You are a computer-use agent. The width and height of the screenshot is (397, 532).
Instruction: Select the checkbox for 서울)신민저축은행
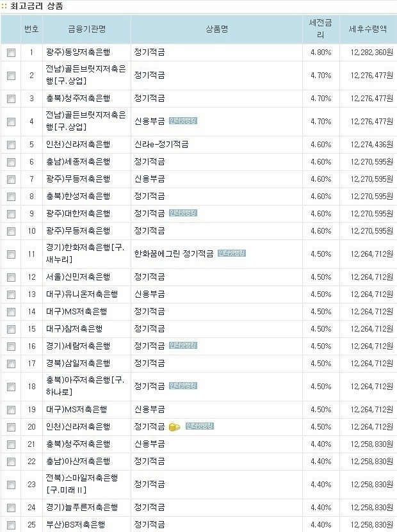[11, 278]
